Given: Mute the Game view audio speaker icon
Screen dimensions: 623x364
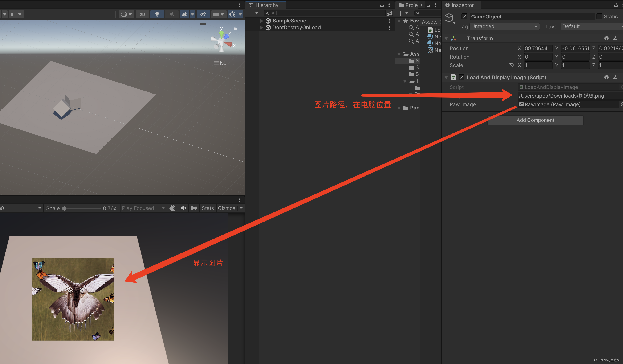Looking at the screenshot, I should (x=183, y=208).
